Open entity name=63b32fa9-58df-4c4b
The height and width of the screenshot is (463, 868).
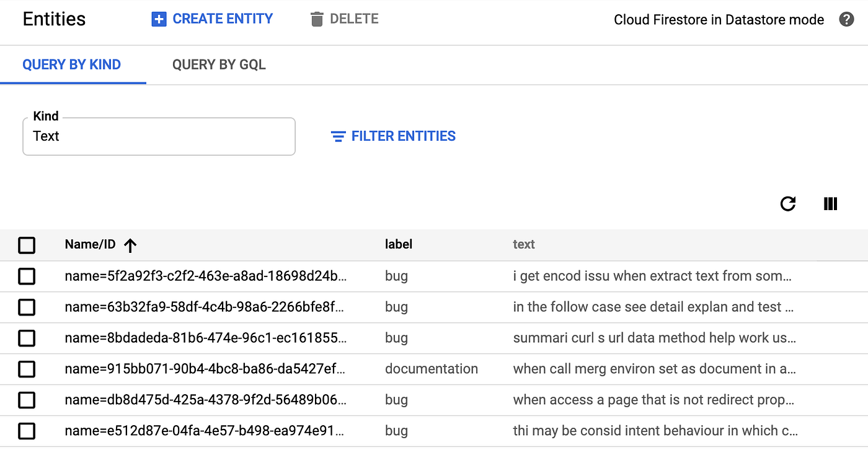click(206, 307)
